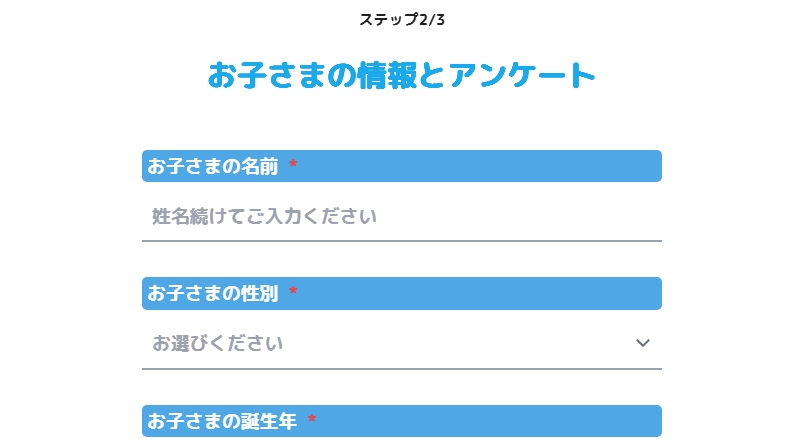This screenshot has width=799, height=439.
Task: Click the 2/3 number in the step text
Action: coord(432,20)
